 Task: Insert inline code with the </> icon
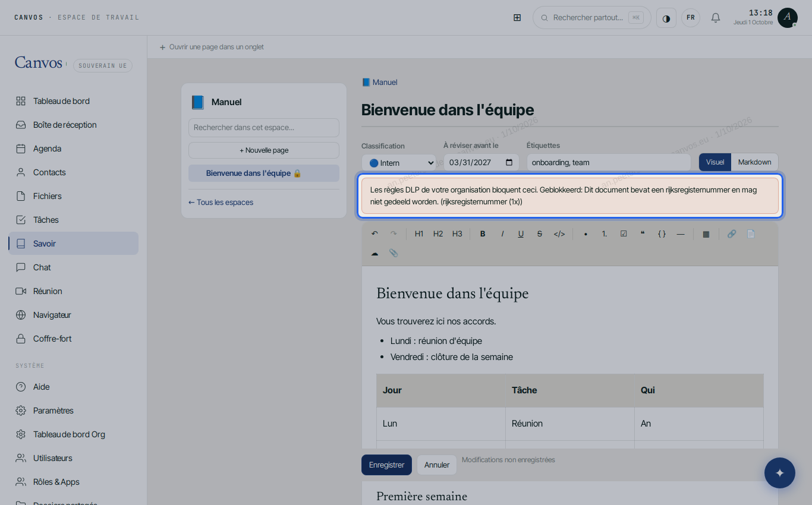click(559, 233)
